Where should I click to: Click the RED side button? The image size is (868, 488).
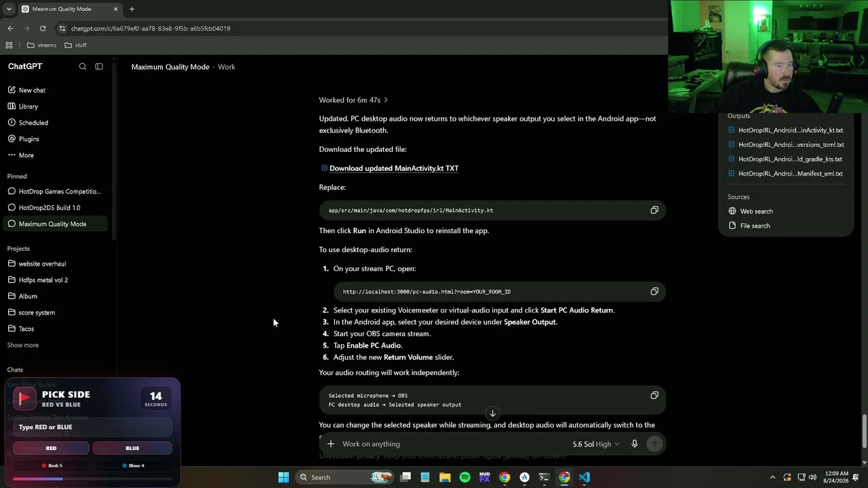pos(51,448)
